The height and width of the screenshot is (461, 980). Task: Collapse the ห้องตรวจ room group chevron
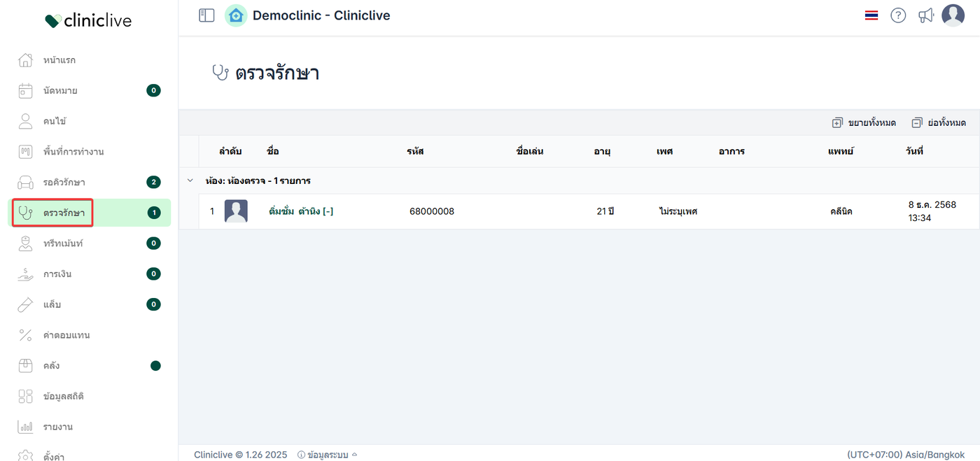click(x=190, y=180)
